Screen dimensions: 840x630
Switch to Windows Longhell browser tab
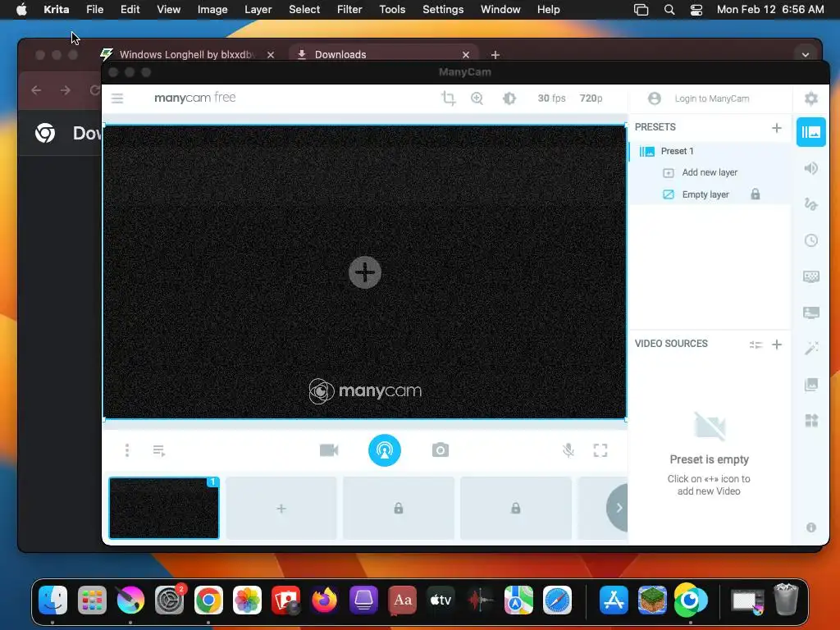(x=187, y=55)
